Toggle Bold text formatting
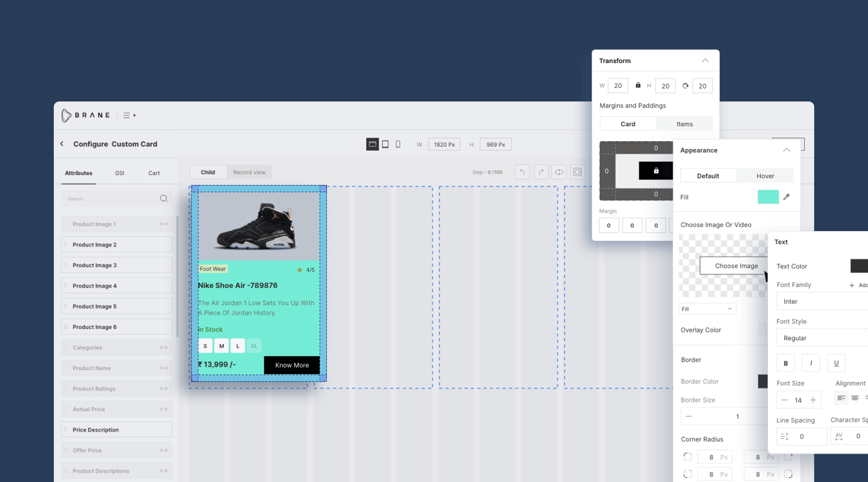Viewport: 868px width, 482px height. (x=786, y=363)
